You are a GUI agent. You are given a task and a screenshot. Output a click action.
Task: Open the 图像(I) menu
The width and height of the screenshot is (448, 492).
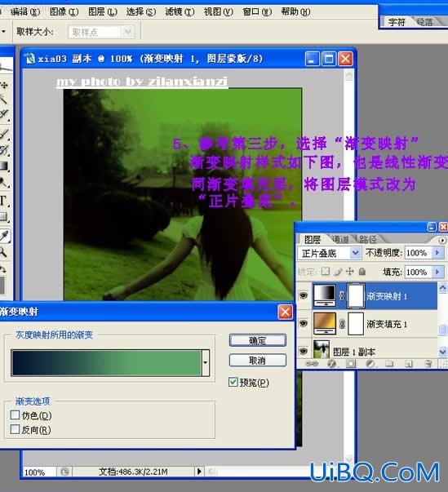tap(64, 12)
